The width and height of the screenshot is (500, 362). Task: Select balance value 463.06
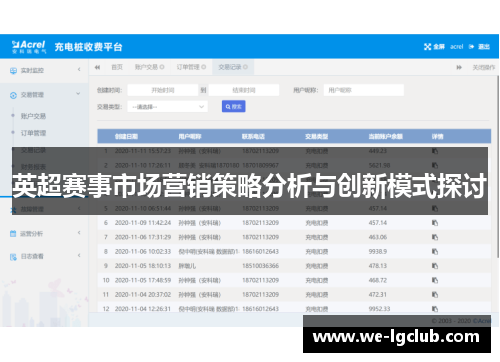[x=378, y=237]
